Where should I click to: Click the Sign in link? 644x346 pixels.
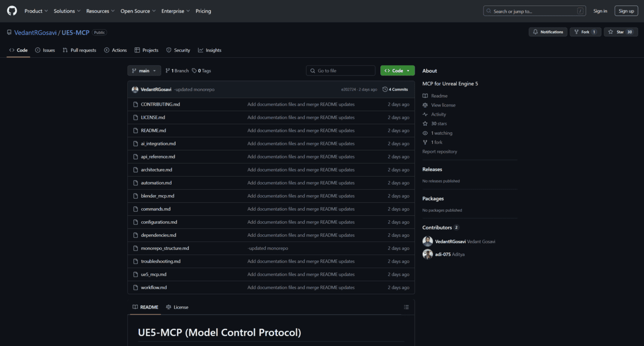click(x=600, y=11)
